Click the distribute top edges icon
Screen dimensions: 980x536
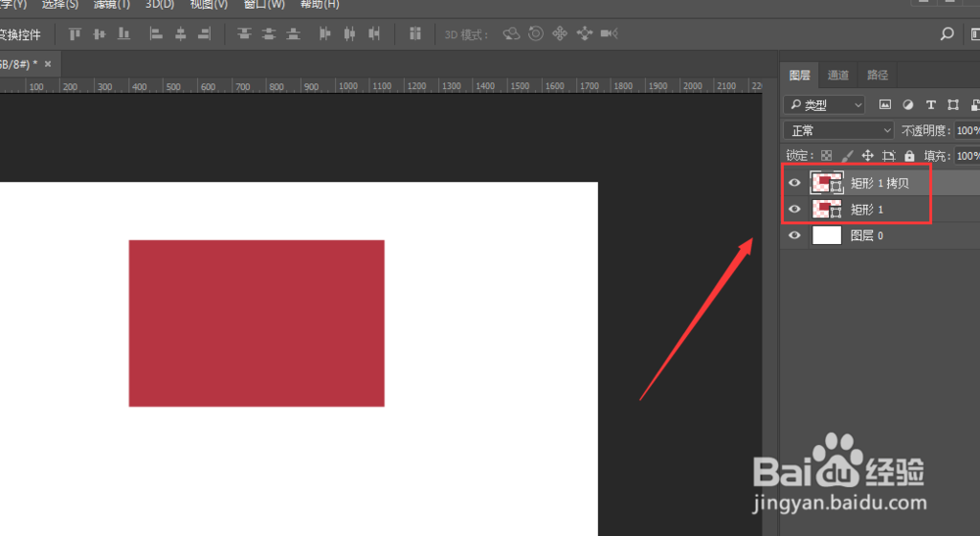(244, 33)
